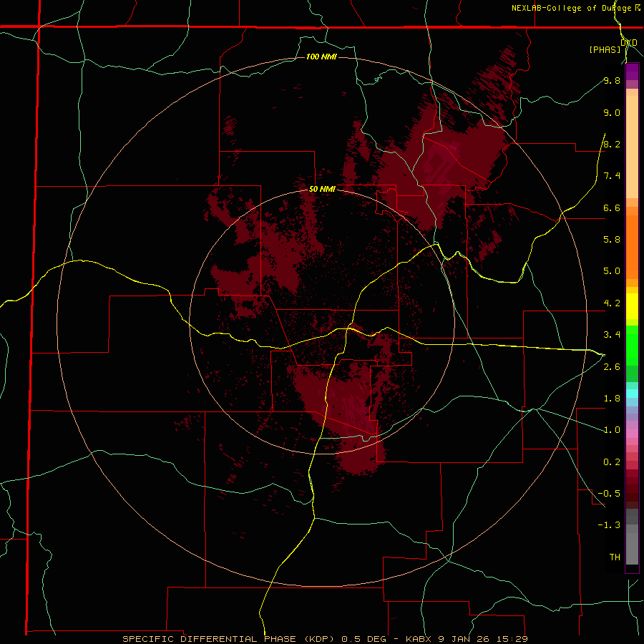This screenshot has height=644, width=644.
Task: Click the NEXLAB-College of DuPage credit text
Action: 571,8
